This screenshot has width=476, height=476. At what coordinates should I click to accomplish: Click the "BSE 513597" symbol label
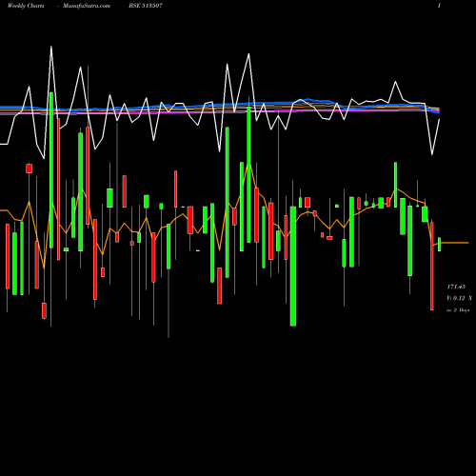(x=146, y=6)
